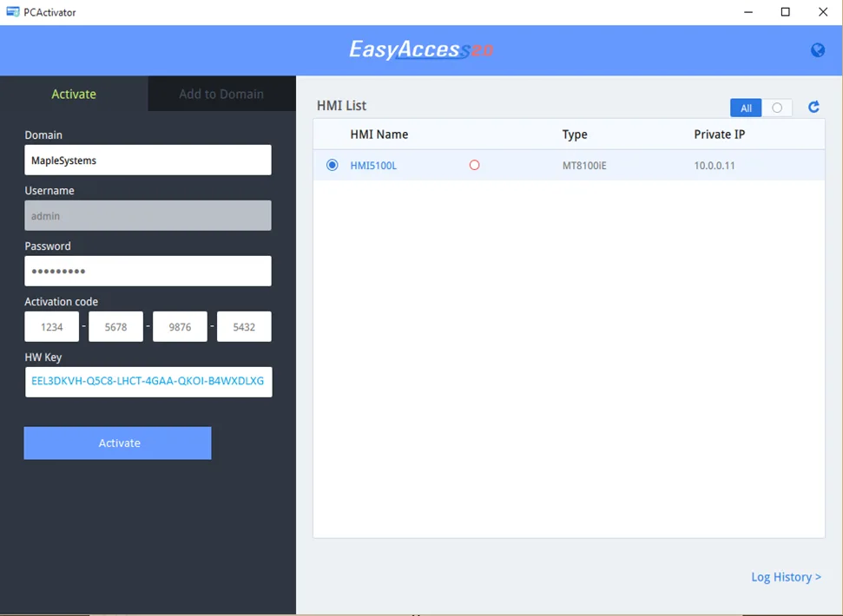
Task: Select the MT8100iE type cell
Action: point(584,166)
